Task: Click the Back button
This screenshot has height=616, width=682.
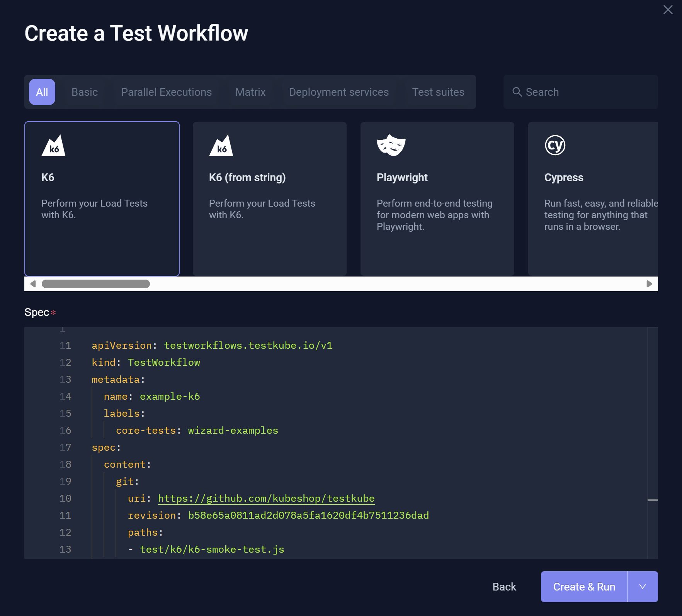Action: click(x=504, y=587)
